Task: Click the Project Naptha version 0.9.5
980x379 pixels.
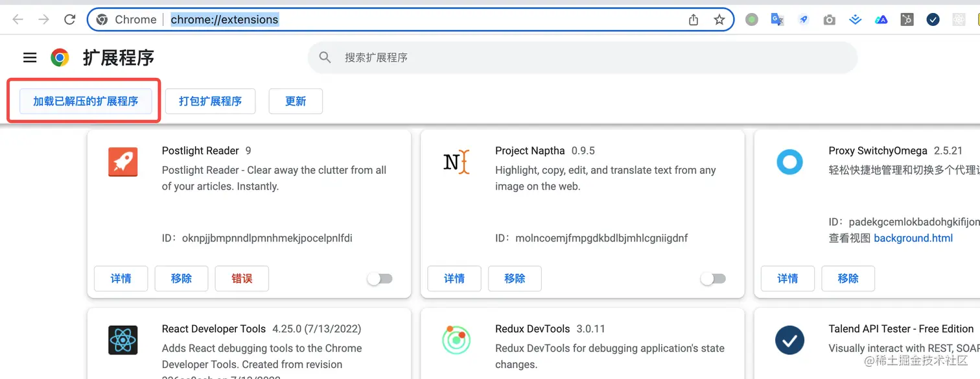Action: tap(583, 151)
